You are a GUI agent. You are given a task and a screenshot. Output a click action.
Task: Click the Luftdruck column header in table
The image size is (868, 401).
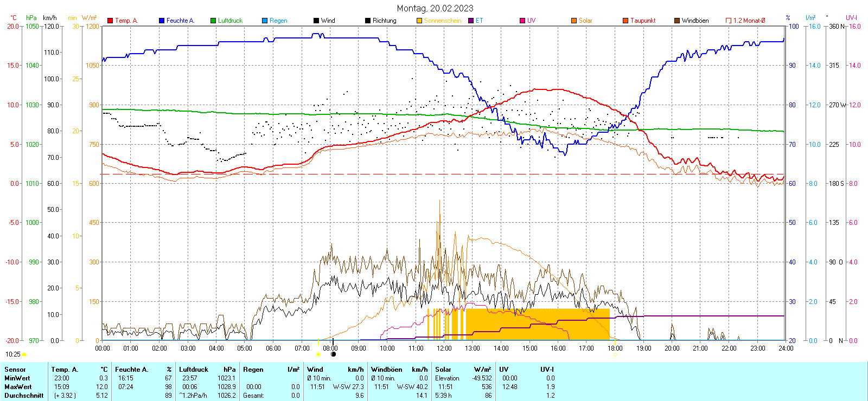pos(194,370)
